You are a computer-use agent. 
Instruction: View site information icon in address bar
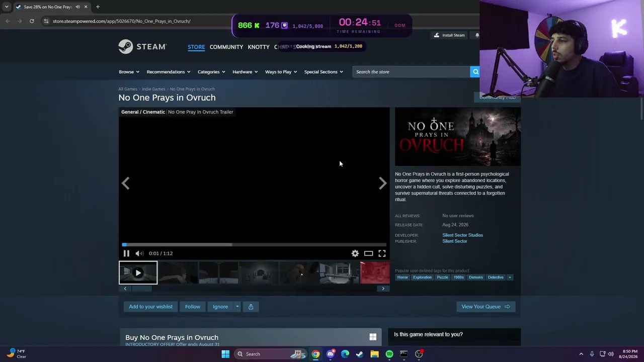coord(46,21)
